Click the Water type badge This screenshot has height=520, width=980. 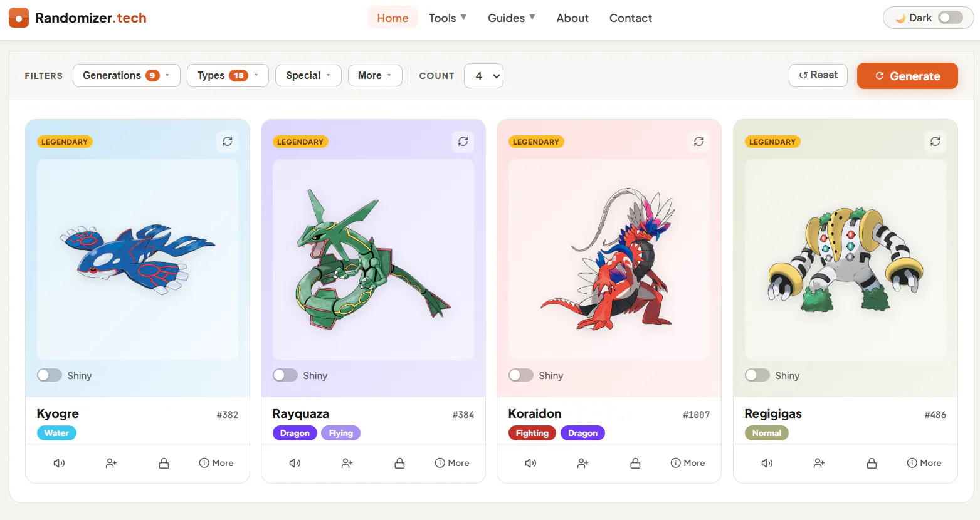(56, 433)
